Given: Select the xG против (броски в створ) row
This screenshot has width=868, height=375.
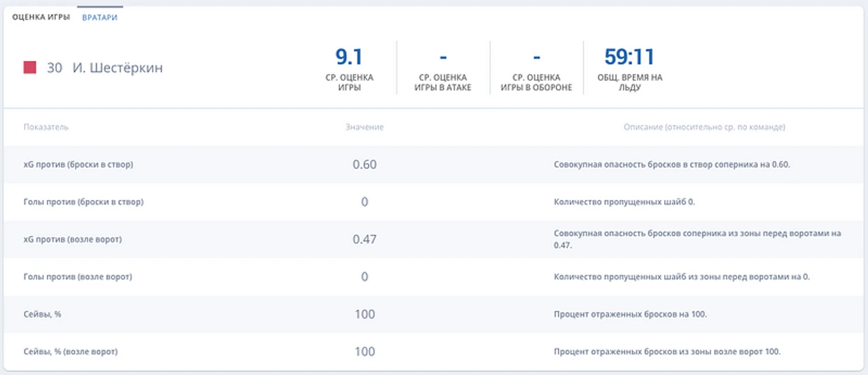Looking at the screenshot, I should click(78, 164).
